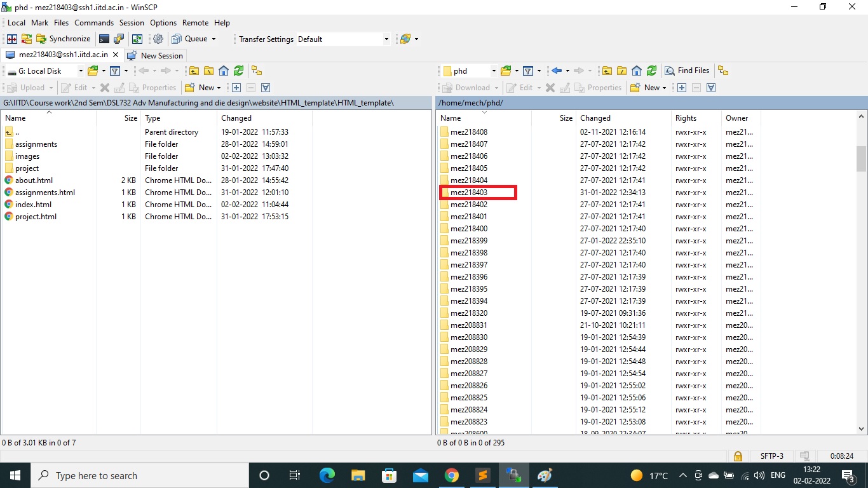
Task: Go to parent directory in the local panel
Action: [194, 71]
